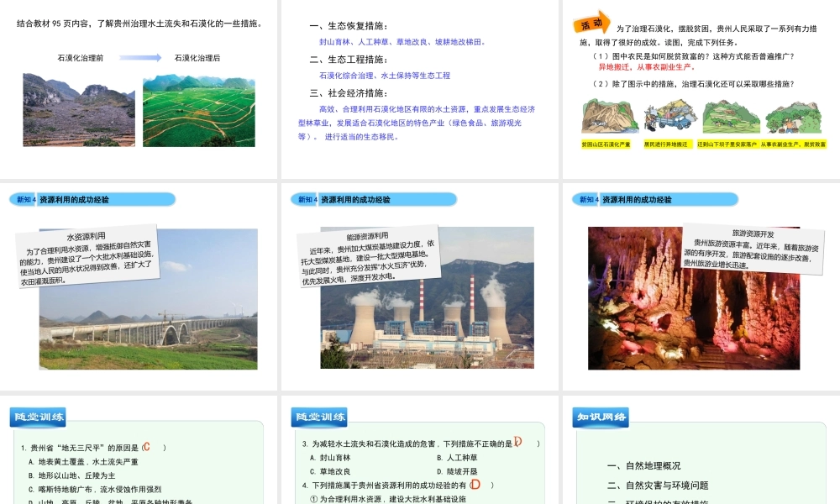The image size is (840, 504).
Task: Click question (1) 图中农民是如何脱贫致富的
Action: click(693, 56)
